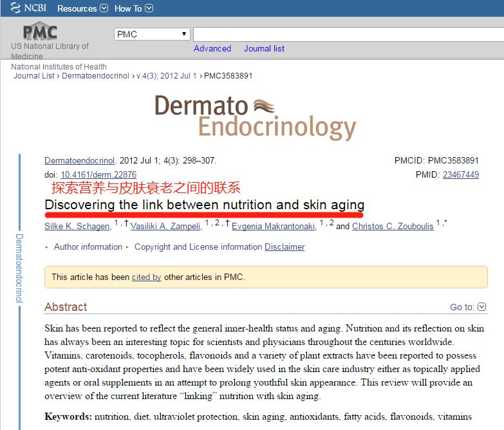The height and width of the screenshot is (430, 504).
Task: Open the Disclaimer link
Action: [285, 247]
